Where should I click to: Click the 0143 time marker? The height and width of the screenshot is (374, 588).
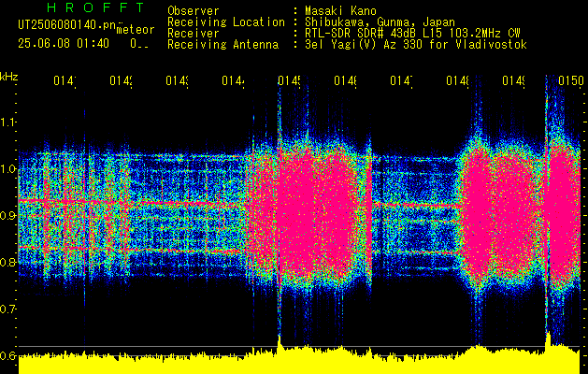(178, 80)
